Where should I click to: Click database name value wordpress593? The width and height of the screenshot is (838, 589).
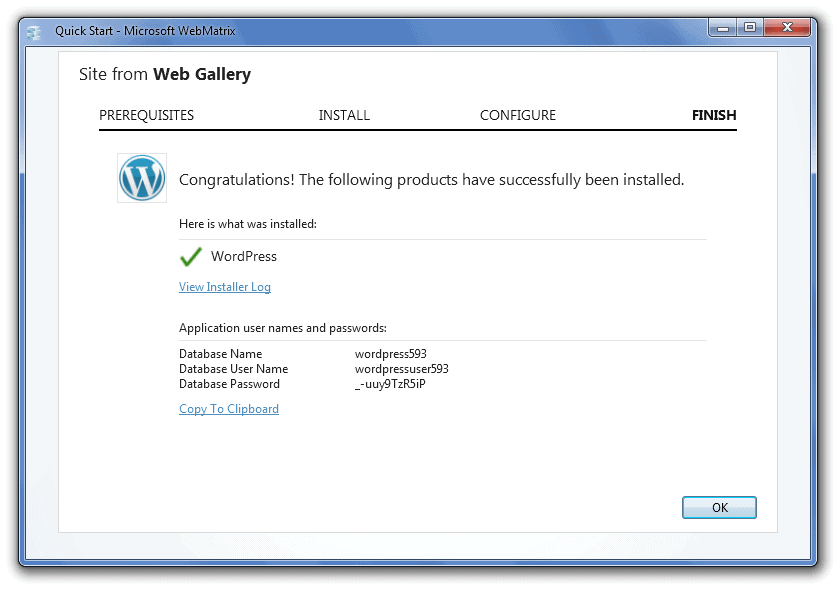[x=391, y=354]
